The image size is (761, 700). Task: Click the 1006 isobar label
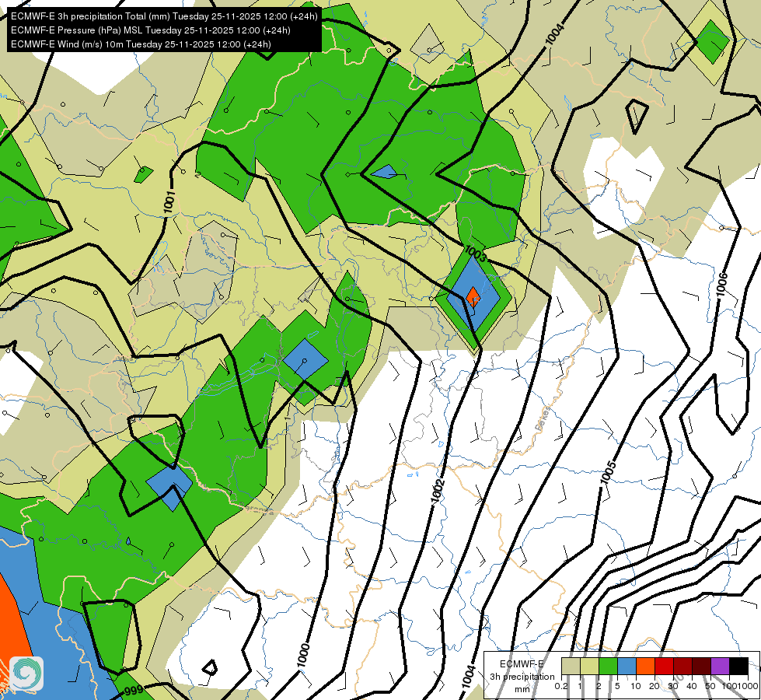click(721, 284)
